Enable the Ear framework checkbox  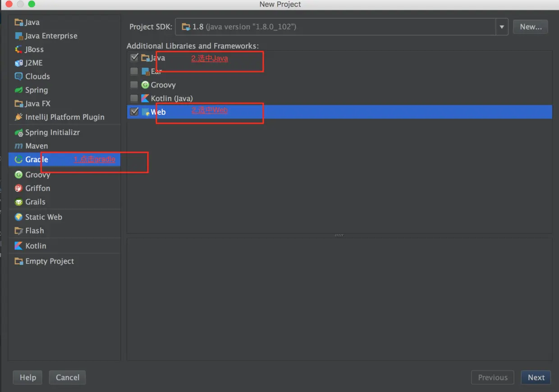pos(134,71)
